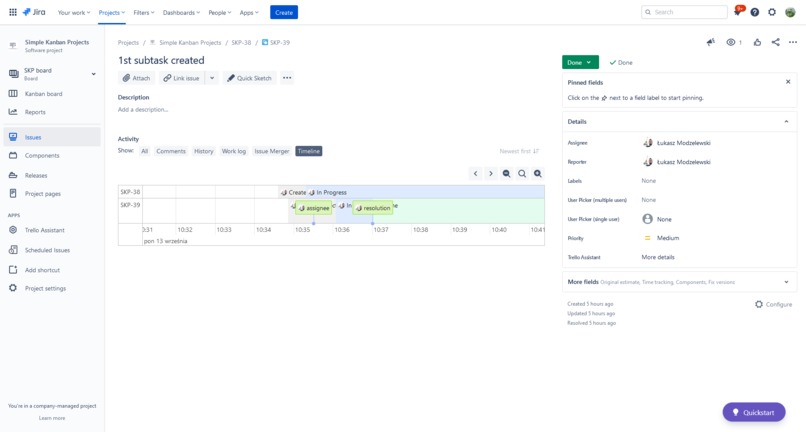Click the assignee timeline marker

[314, 208]
